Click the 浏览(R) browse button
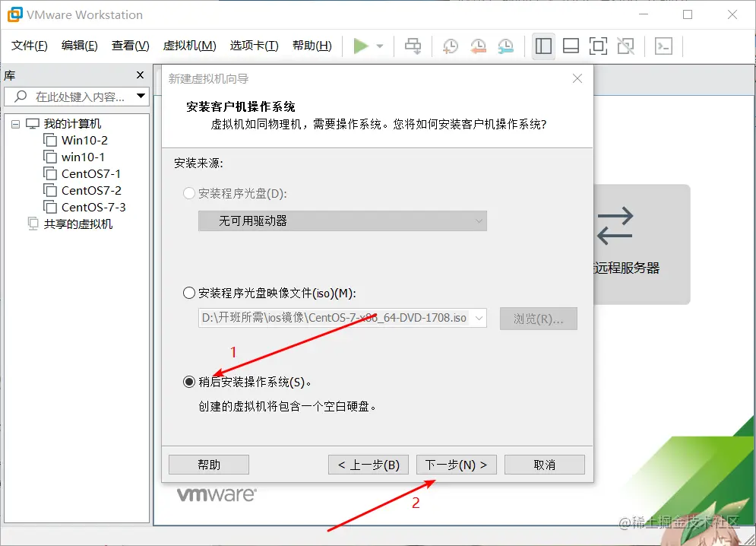This screenshot has height=546, width=756. (x=538, y=319)
